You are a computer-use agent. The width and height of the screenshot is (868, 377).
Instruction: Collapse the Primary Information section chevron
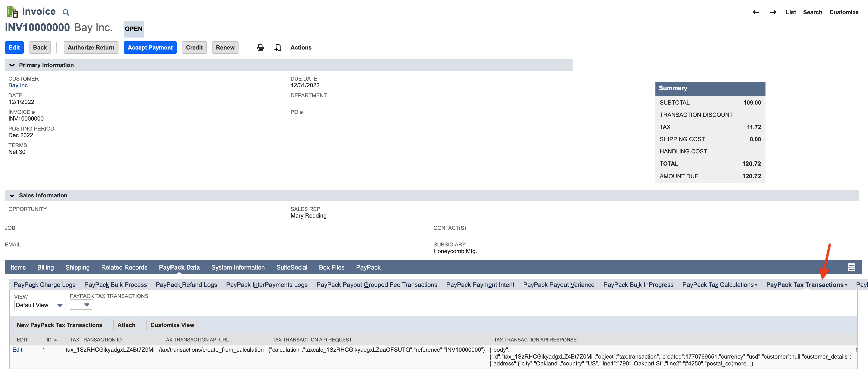12,65
